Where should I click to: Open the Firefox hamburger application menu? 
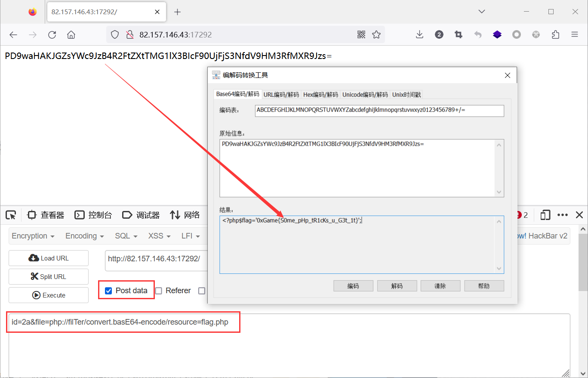tap(575, 35)
